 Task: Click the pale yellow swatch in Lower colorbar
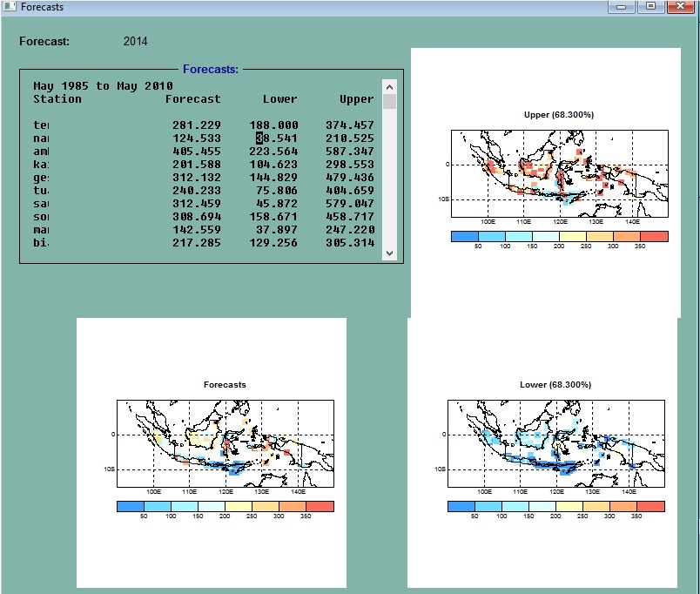click(x=569, y=506)
